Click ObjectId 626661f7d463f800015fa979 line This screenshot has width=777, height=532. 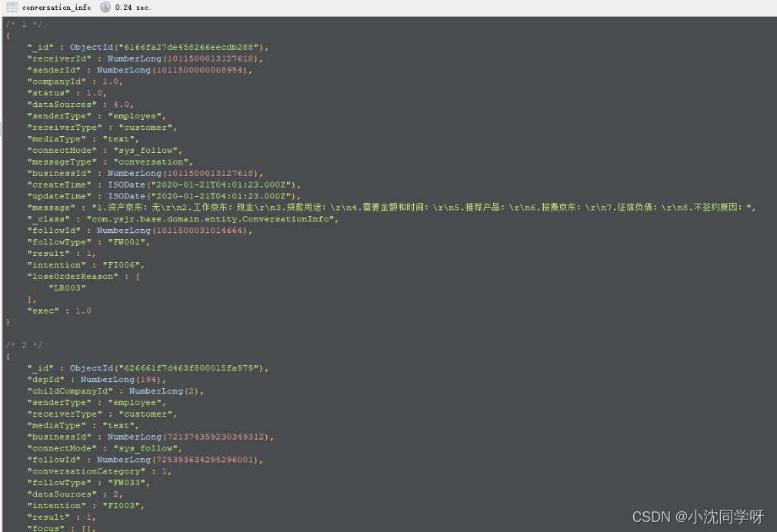[x=148, y=368]
